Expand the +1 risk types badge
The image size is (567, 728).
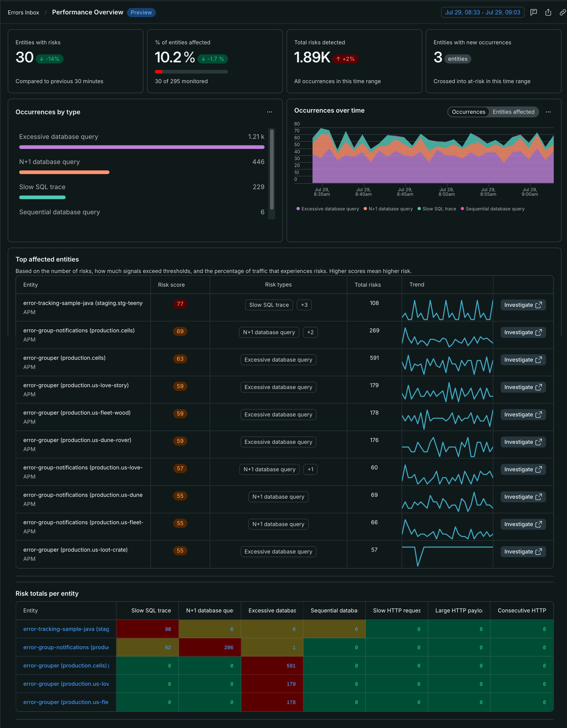point(310,469)
